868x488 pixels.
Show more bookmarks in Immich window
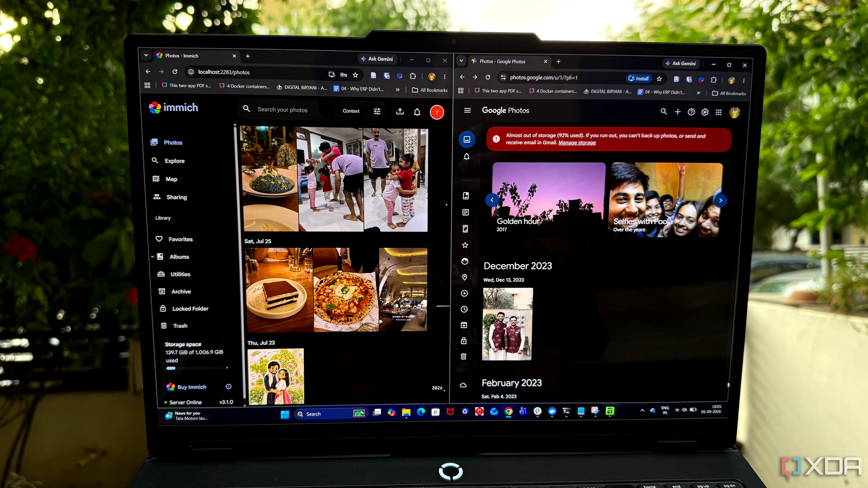(398, 89)
